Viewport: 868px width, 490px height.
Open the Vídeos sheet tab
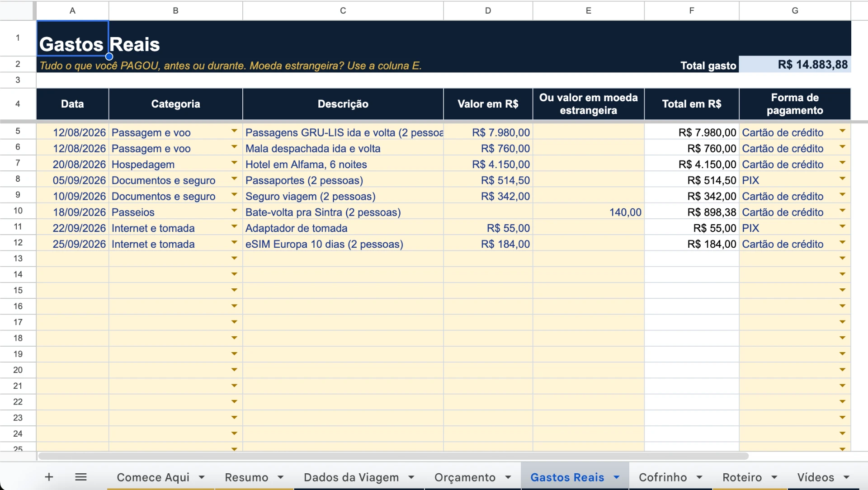(816, 477)
